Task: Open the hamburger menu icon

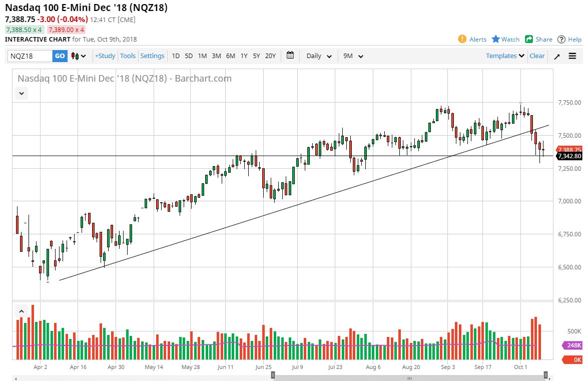Action: click(x=573, y=56)
